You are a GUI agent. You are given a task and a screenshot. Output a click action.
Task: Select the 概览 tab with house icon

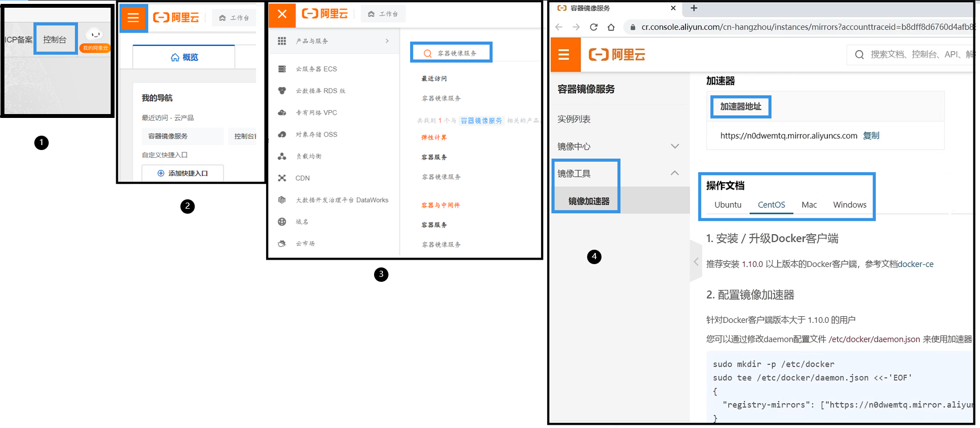coord(184,57)
